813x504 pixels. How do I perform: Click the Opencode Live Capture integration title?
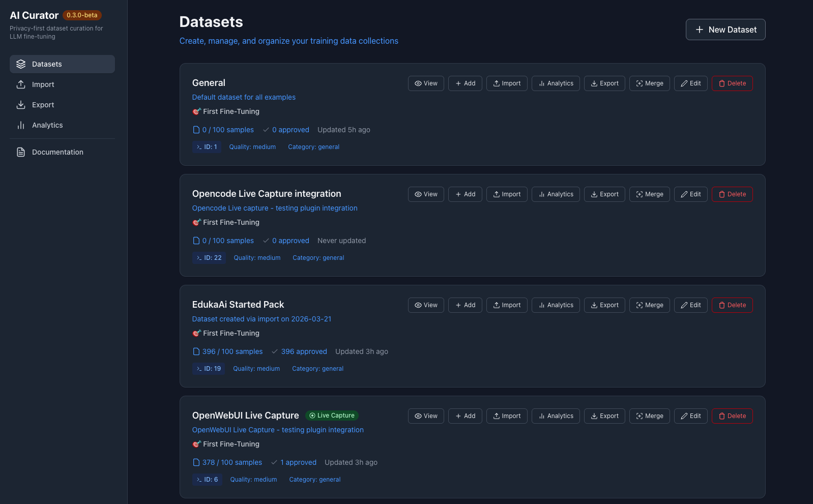click(x=267, y=194)
